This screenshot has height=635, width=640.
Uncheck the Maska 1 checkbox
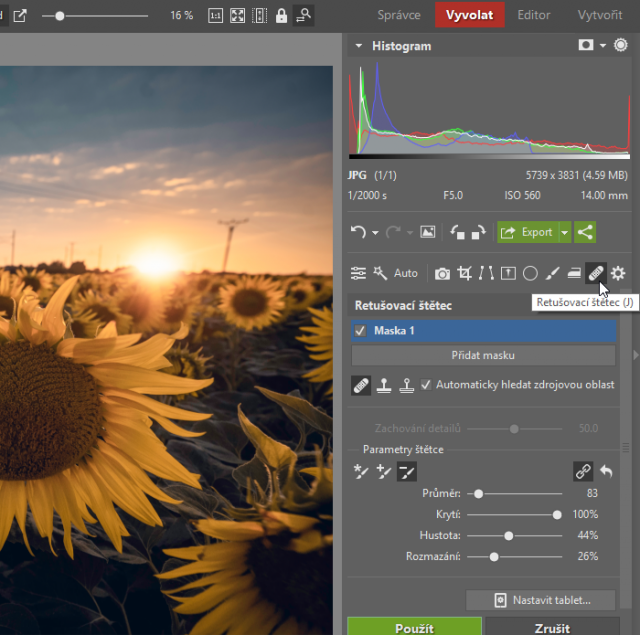point(360,331)
